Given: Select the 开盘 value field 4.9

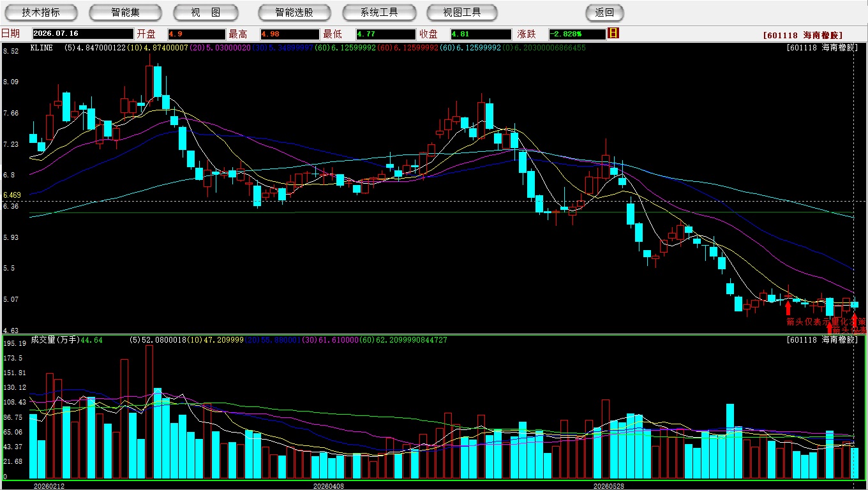Looking at the screenshot, I should [197, 34].
